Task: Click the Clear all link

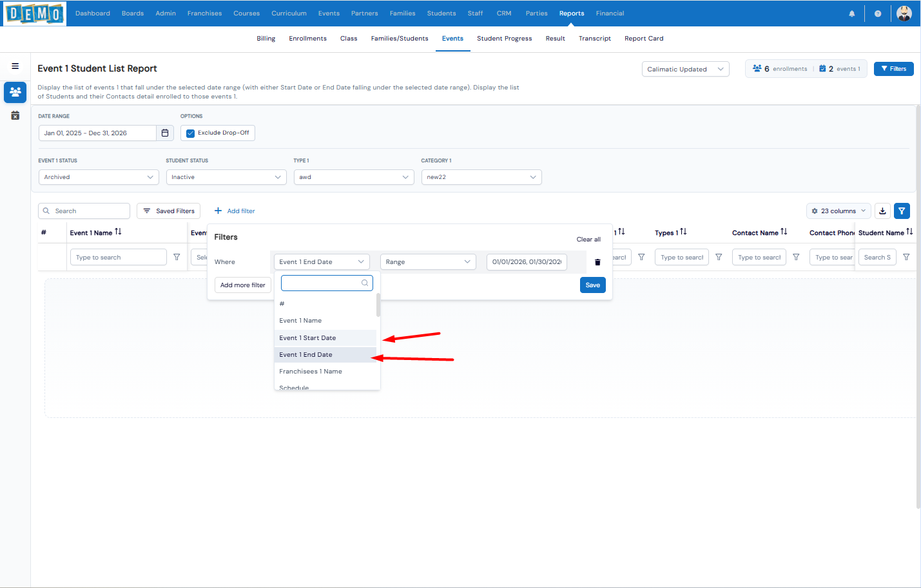Action: (588, 240)
